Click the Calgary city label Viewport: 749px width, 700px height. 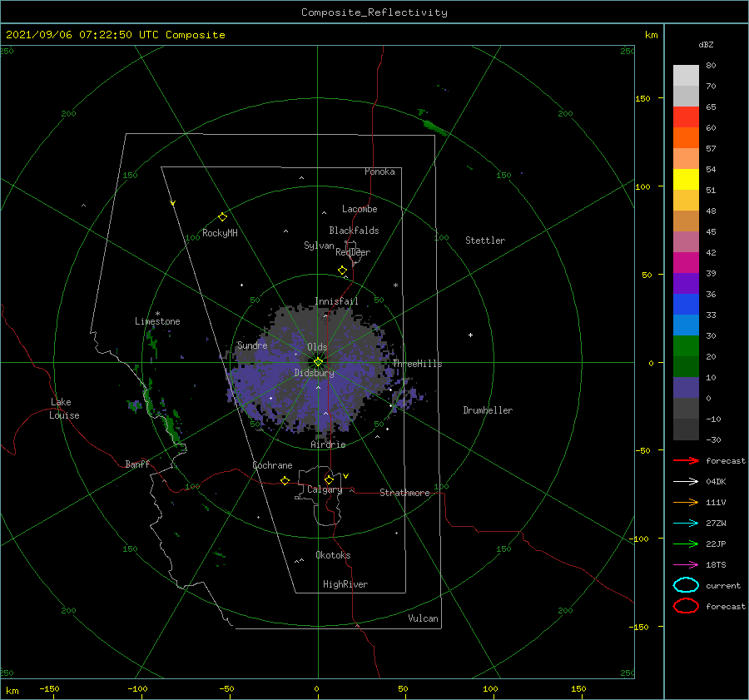click(325, 489)
